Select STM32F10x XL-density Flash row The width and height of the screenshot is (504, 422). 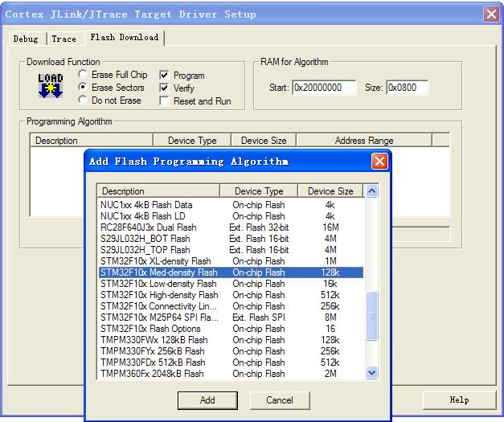click(x=232, y=261)
